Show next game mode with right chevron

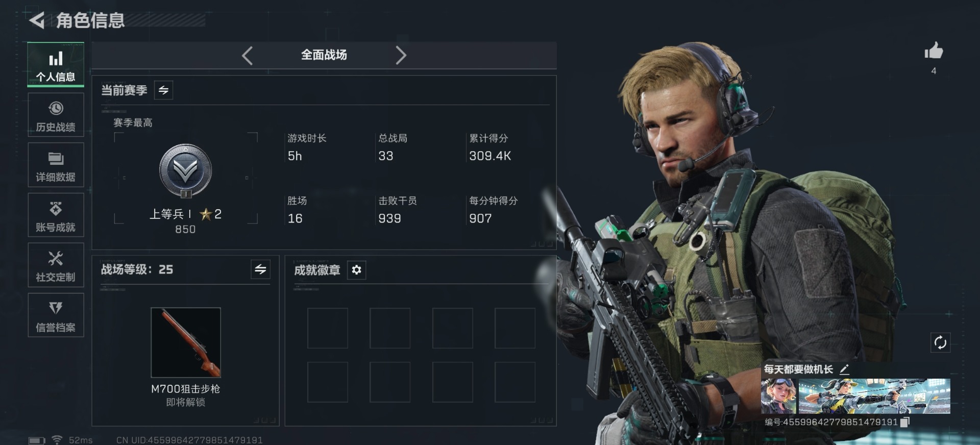[x=401, y=55]
